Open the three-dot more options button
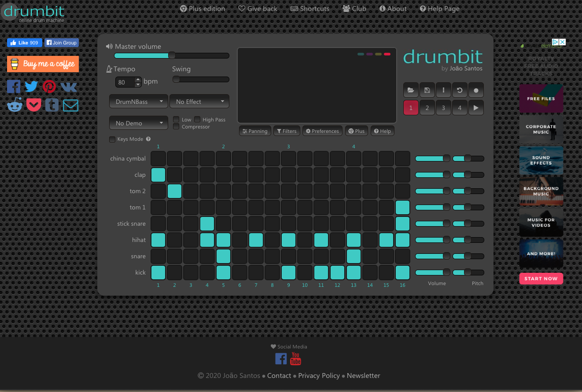 coord(443,90)
